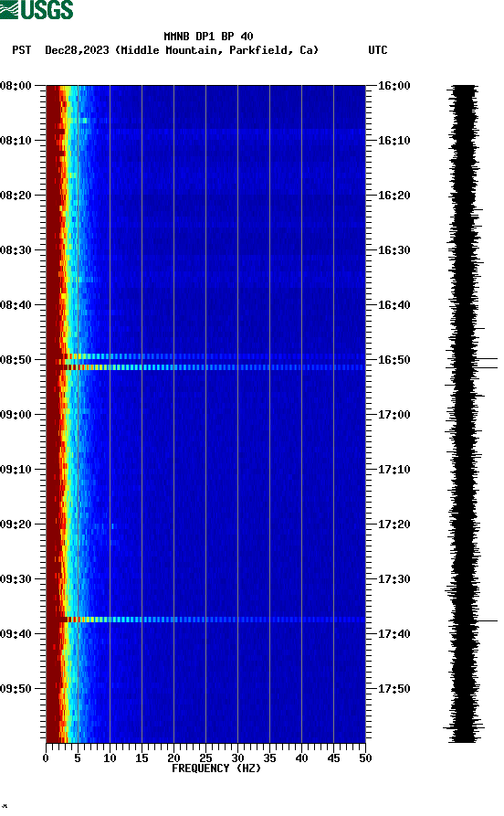Click the 40 Hz frequency tick label
Viewport: 504px width, 816px height.
301,758
